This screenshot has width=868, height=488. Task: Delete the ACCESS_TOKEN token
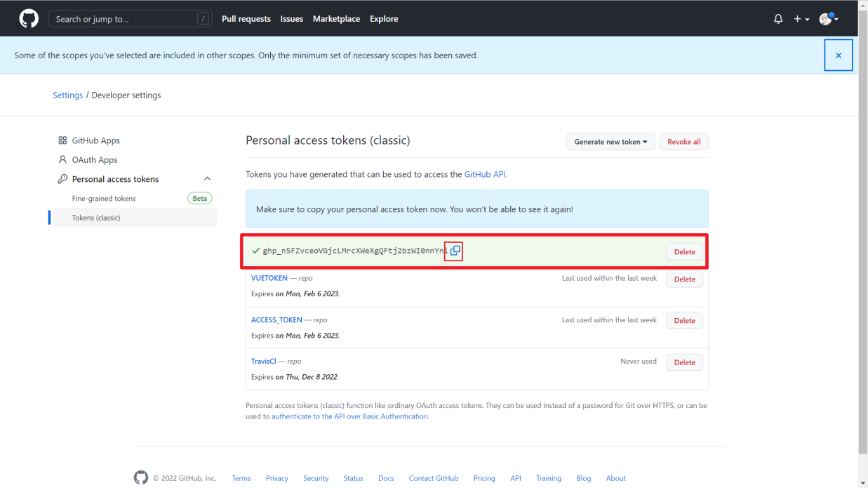[684, 321]
